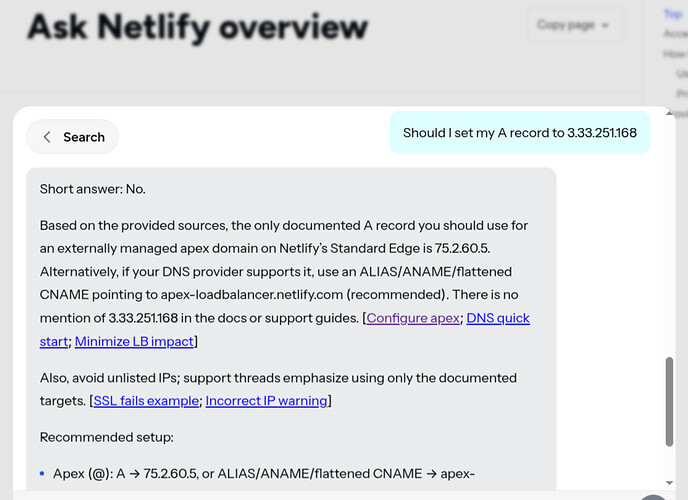Click the chat panel scrollbar thumb
The width and height of the screenshot is (688, 500).
coord(671,402)
